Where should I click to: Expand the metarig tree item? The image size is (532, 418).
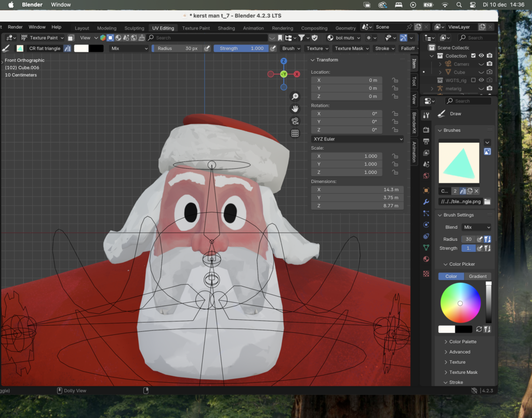(x=432, y=88)
